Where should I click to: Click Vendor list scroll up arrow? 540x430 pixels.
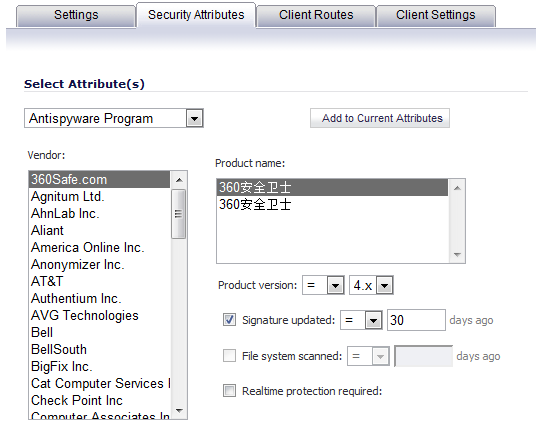point(179,180)
